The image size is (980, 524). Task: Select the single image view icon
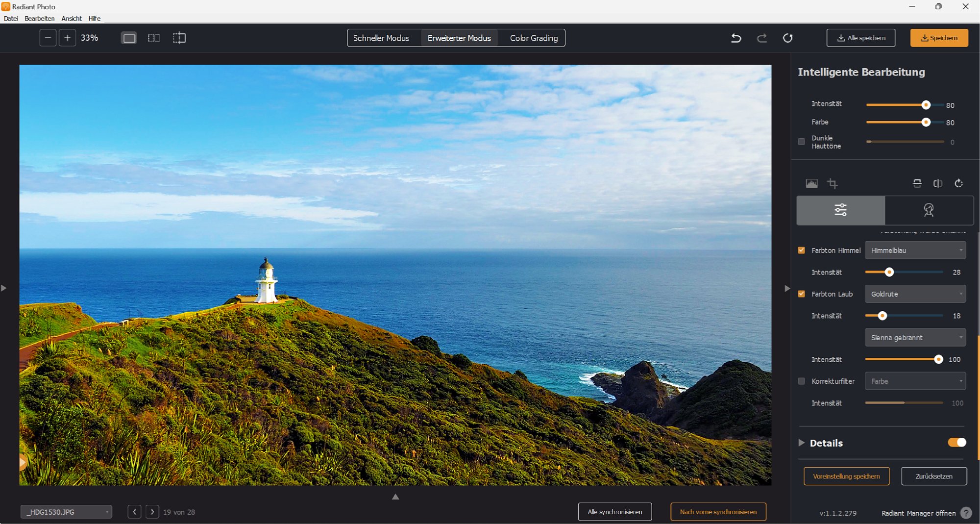tap(129, 38)
